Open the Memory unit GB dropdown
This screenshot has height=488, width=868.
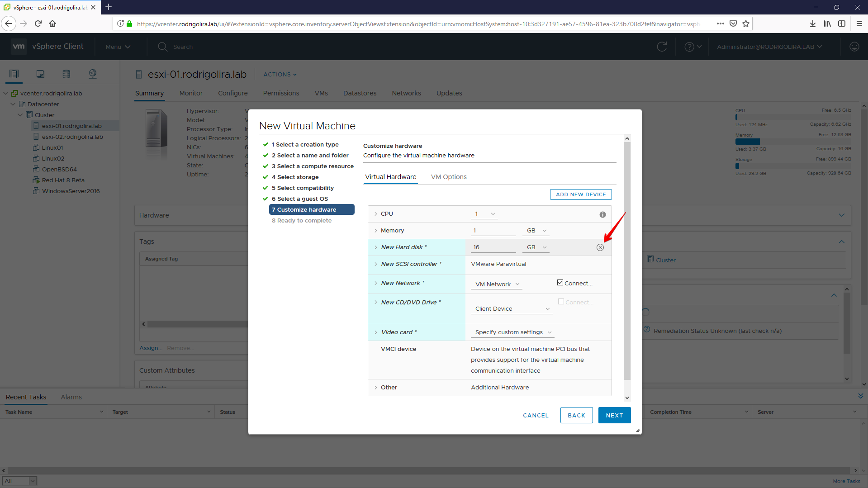(x=536, y=231)
